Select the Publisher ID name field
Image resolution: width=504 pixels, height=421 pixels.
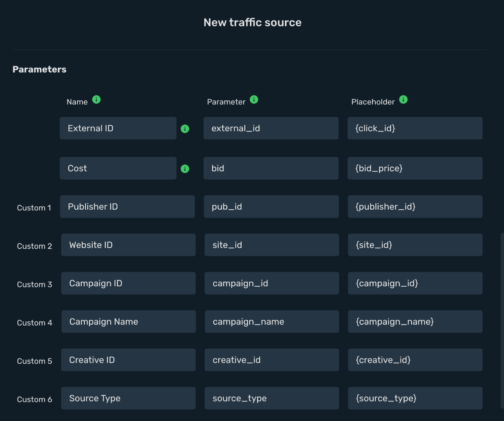click(x=127, y=206)
